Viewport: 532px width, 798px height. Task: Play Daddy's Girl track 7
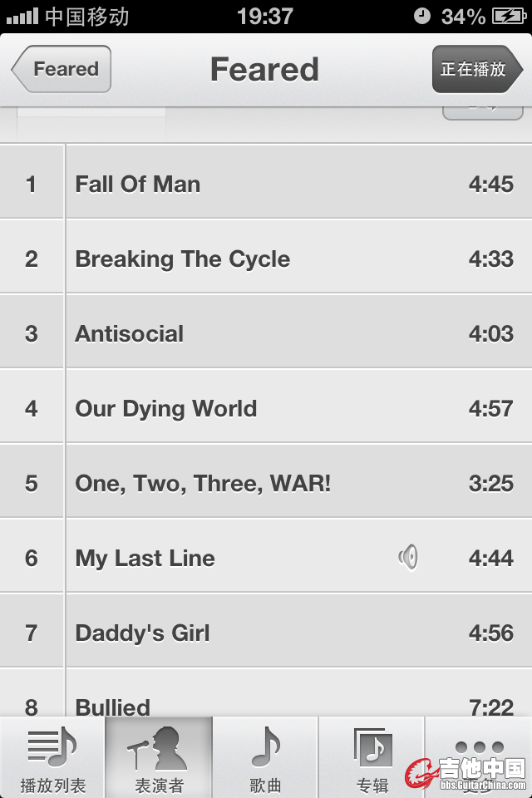266,631
